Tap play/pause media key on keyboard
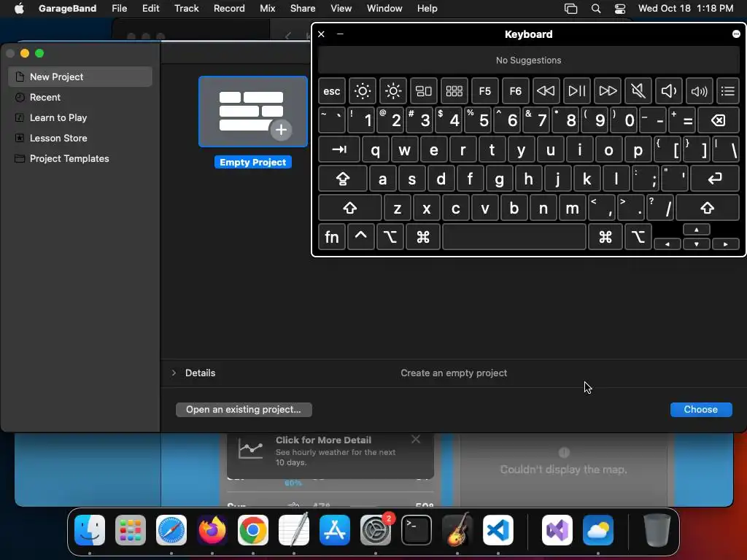Viewport: 747px width, 560px height. (x=577, y=91)
